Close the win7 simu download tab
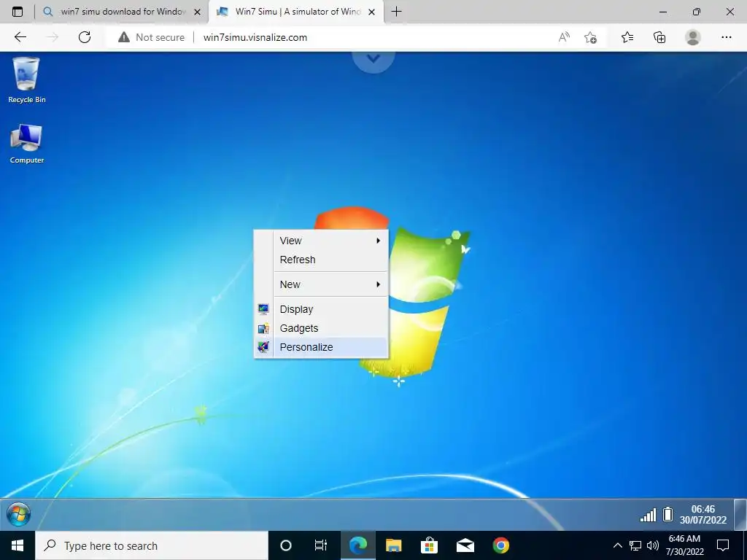 197,12
